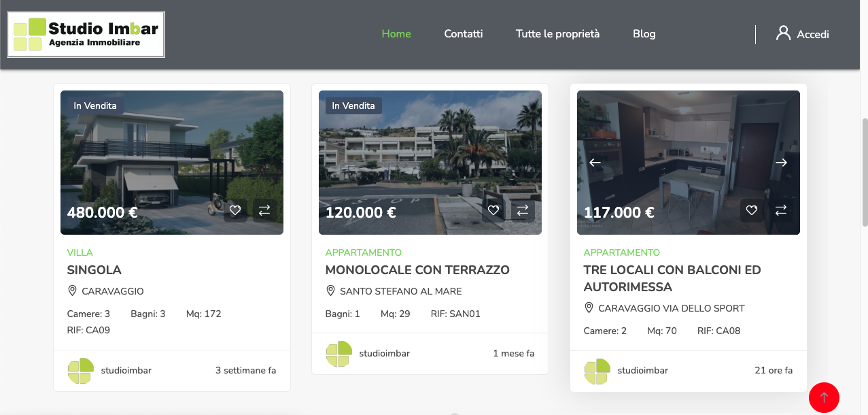Click the user account icon beside Accedi
Image resolution: width=868 pixels, height=415 pixels.
coord(783,33)
